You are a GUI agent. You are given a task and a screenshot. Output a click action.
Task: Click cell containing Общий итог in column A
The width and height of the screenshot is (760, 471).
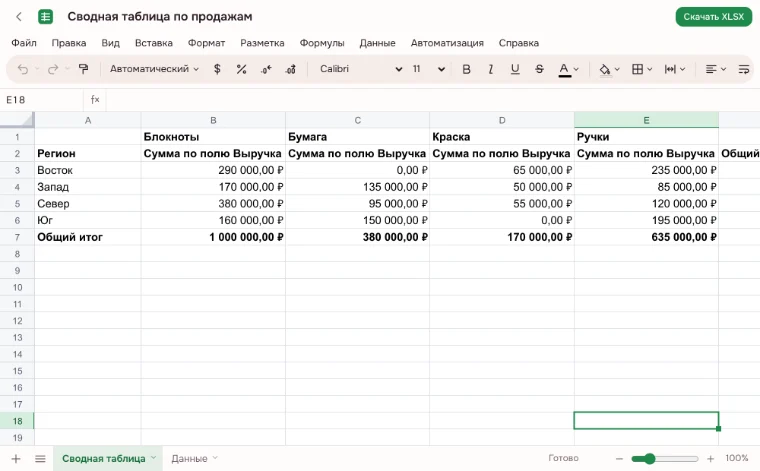(88, 237)
